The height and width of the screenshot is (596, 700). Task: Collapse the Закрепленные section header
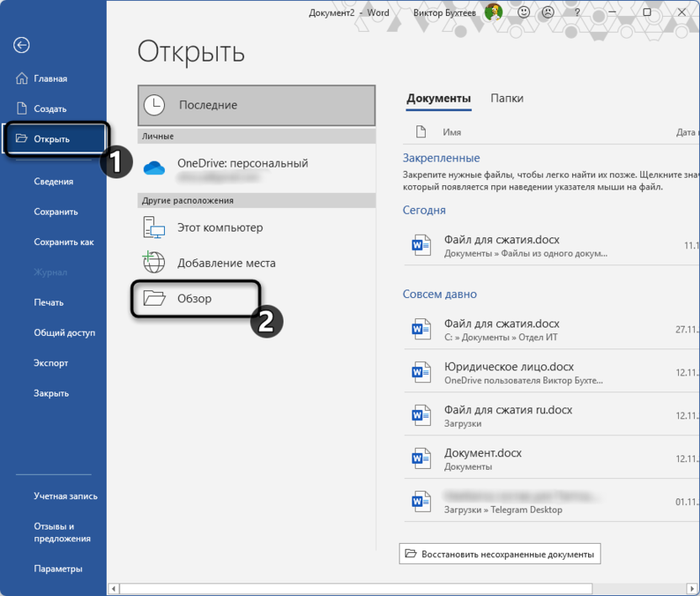[x=441, y=158]
